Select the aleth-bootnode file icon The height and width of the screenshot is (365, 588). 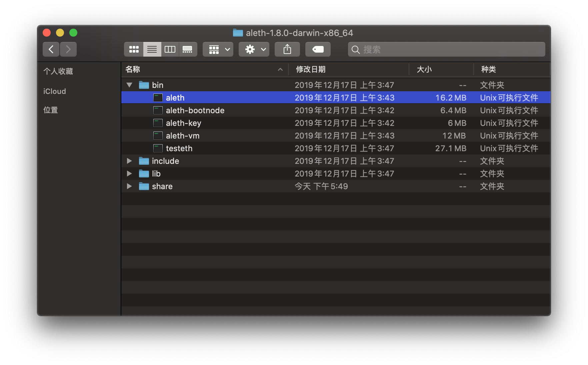pos(158,110)
